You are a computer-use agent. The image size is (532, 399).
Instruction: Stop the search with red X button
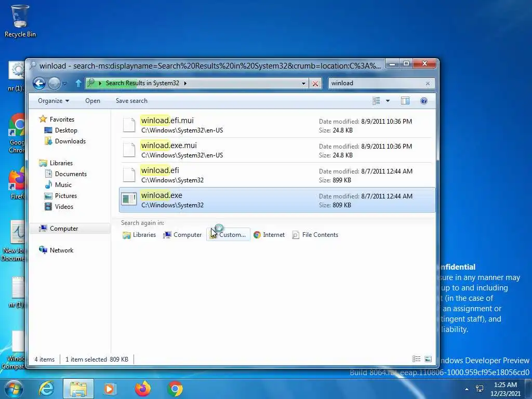click(x=315, y=84)
